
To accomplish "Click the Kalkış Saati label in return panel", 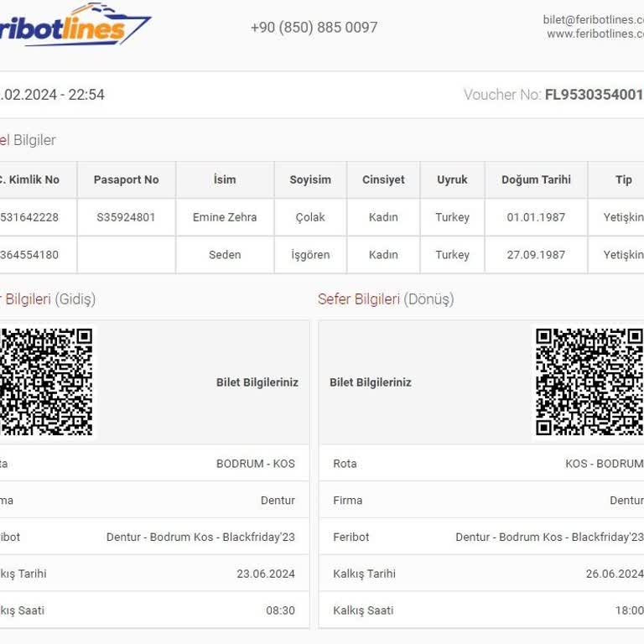I will click(x=363, y=610).
